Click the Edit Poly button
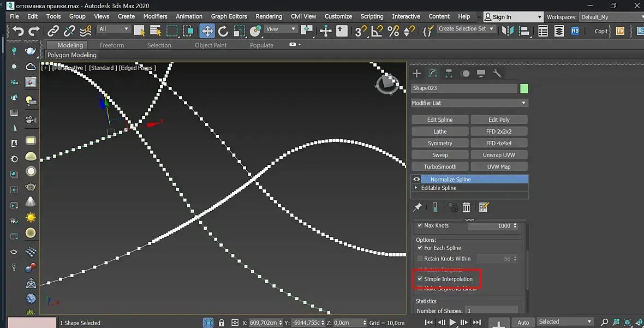This screenshot has height=328, width=644. tap(499, 120)
